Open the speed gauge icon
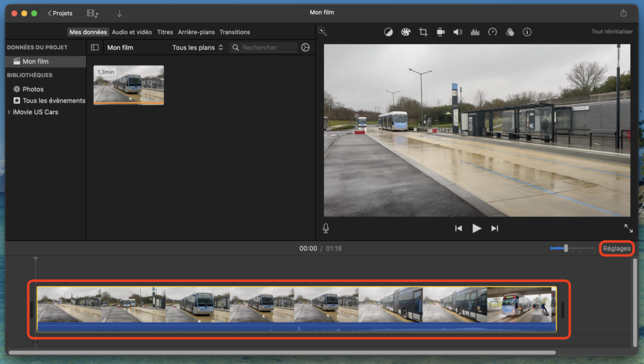This screenshot has width=644, height=364. tap(492, 32)
